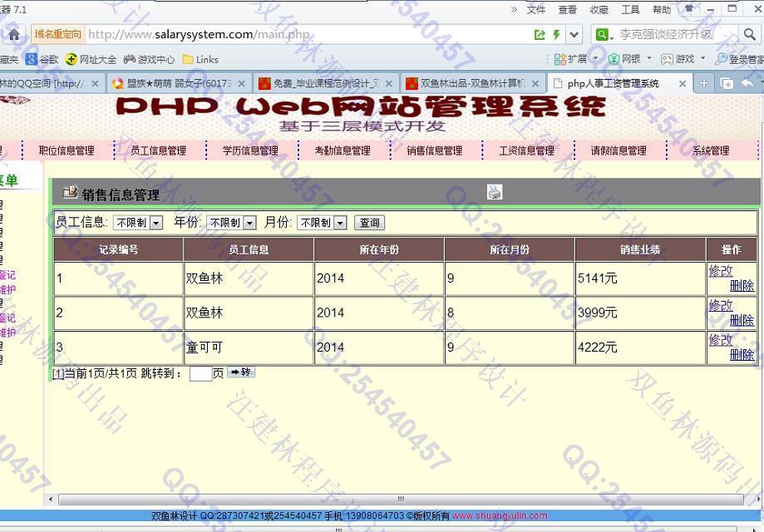This screenshot has height=532, width=764.
Task: Click the 转 go-to-page button
Action: point(241,372)
